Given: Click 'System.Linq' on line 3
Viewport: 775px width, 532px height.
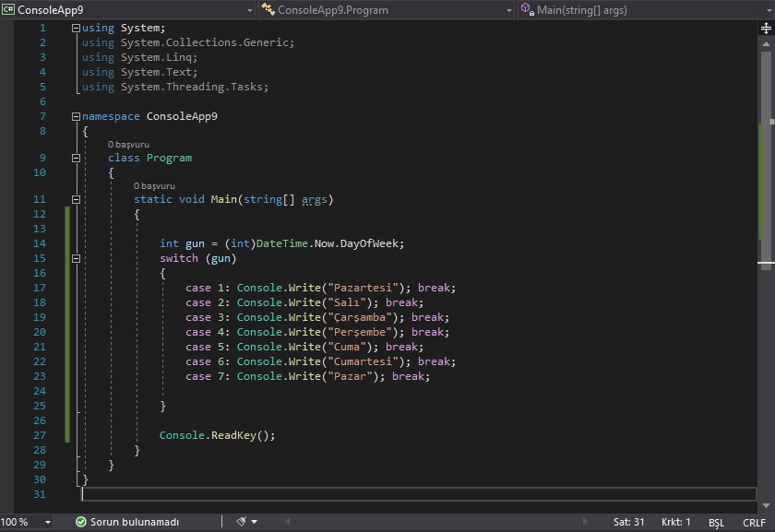Looking at the screenshot, I should coord(156,57).
